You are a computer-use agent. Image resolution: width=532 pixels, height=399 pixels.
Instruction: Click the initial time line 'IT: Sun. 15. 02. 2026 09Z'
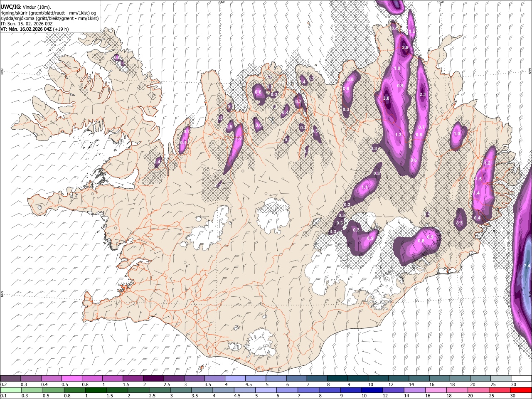tap(27, 24)
